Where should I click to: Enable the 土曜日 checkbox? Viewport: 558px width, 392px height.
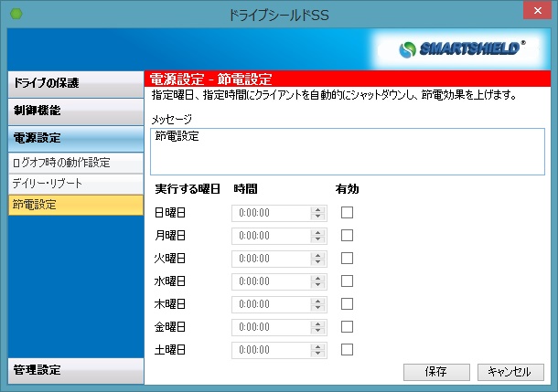pyautogui.click(x=347, y=349)
